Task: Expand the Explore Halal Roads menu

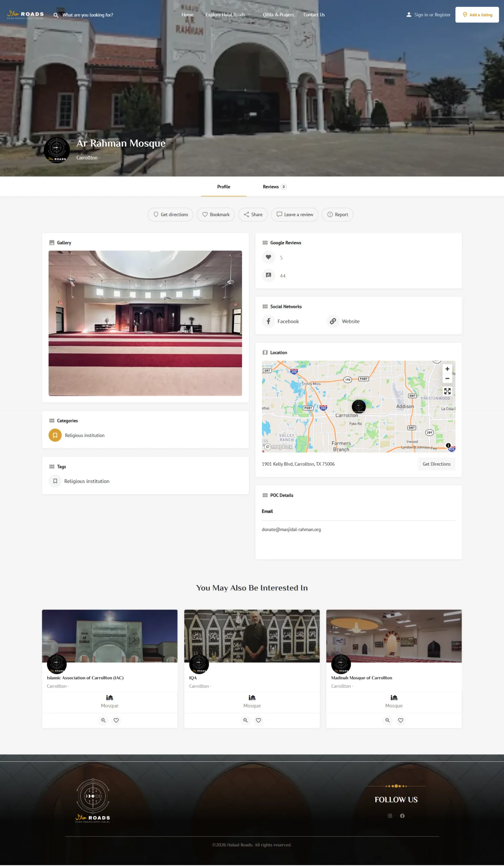Action: pos(227,15)
